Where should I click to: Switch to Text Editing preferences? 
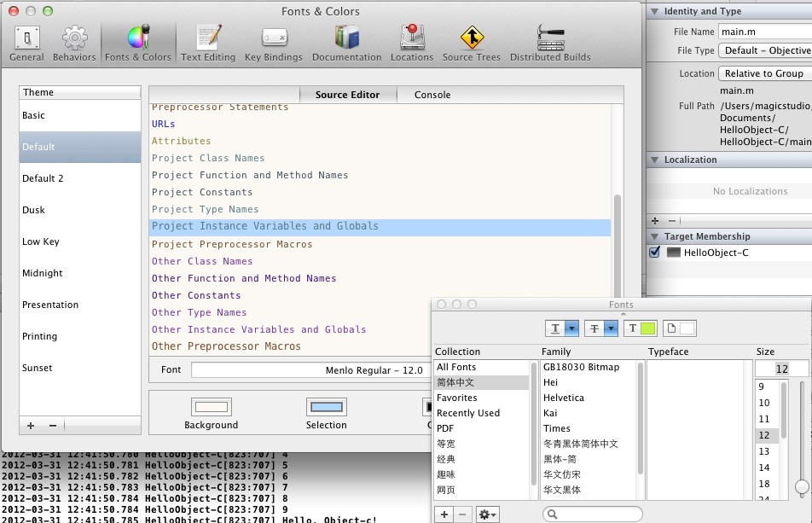(208, 43)
